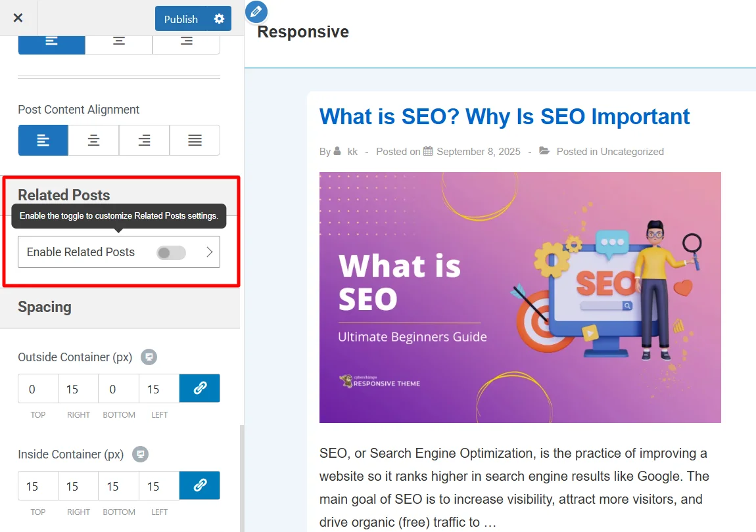Image resolution: width=756 pixels, height=532 pixels.
Task: Click the Related Posts section heading
Action: [x=64, y=195]
